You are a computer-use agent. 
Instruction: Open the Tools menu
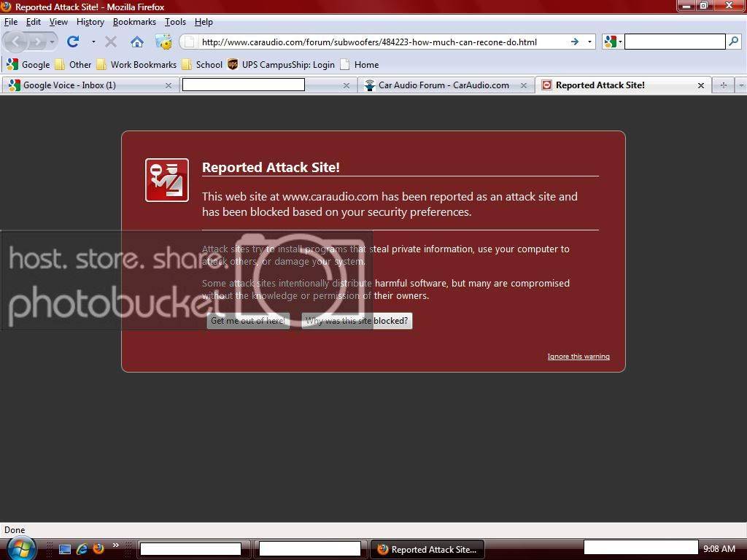pyautogui.click(x=175, y=22)
